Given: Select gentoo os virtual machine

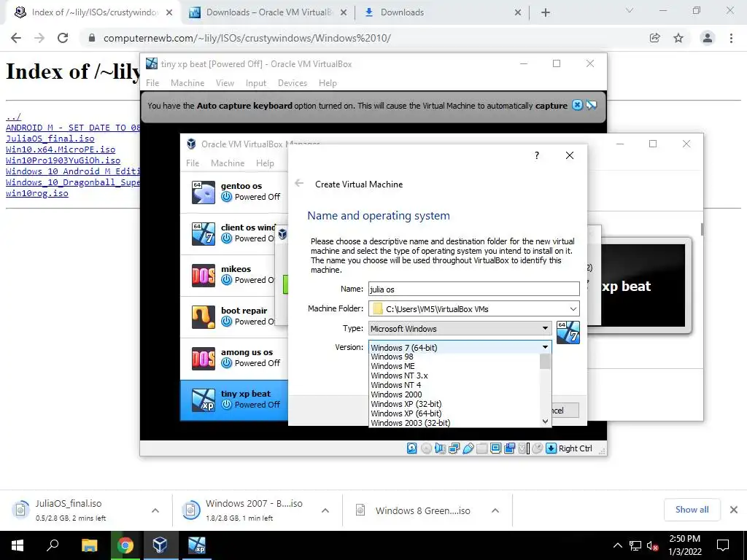Looking at the screenshot, I should (x=234, y=192).
